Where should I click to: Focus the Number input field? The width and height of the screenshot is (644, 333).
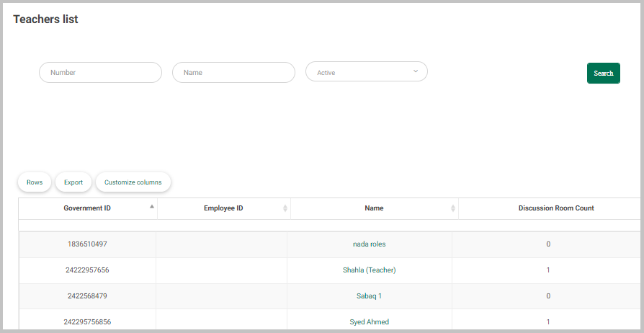(100, 72)
